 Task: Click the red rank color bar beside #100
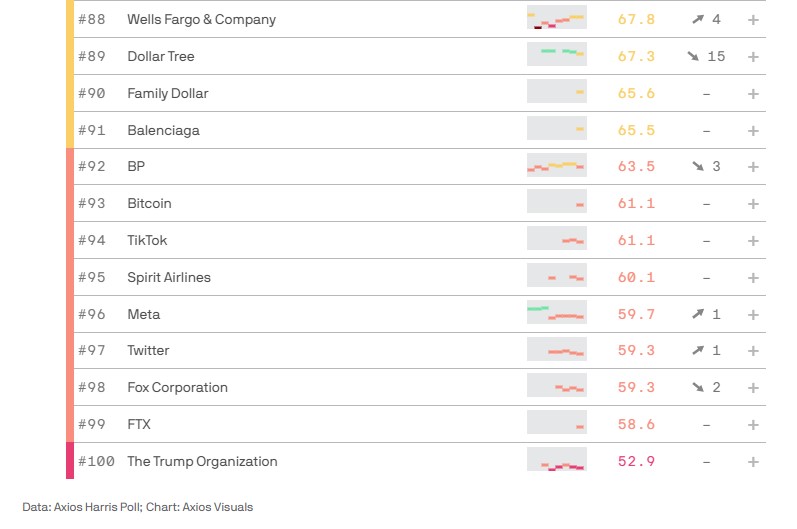coord(70,461)
